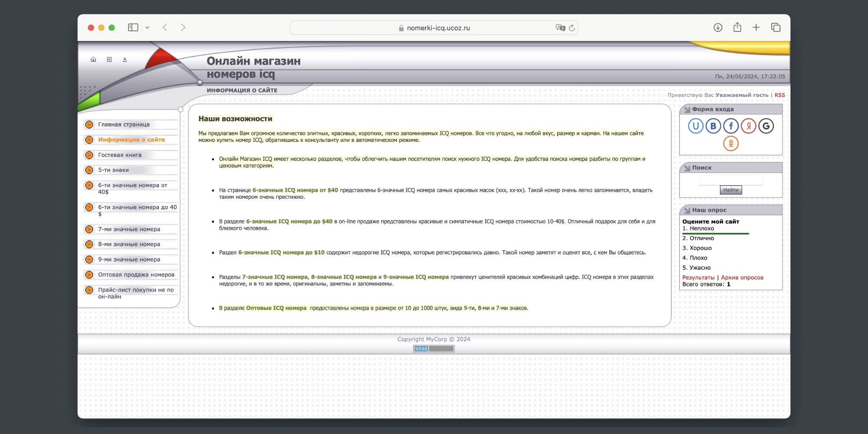The image size is (868, 434).
Task: Show tab overview icon
Action: pyautogui.click(x=776, y=27)
